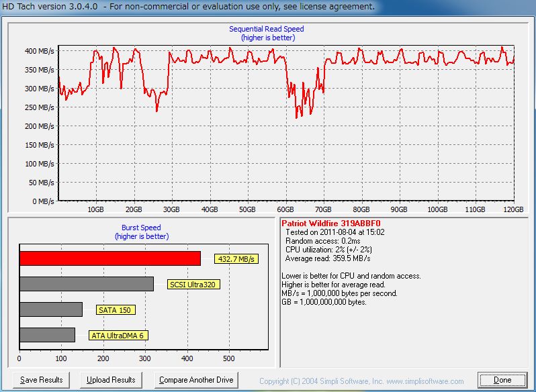The height and width of the screenshot is (392, 536).
Task: Click the Save Results button
Action: 42,380
